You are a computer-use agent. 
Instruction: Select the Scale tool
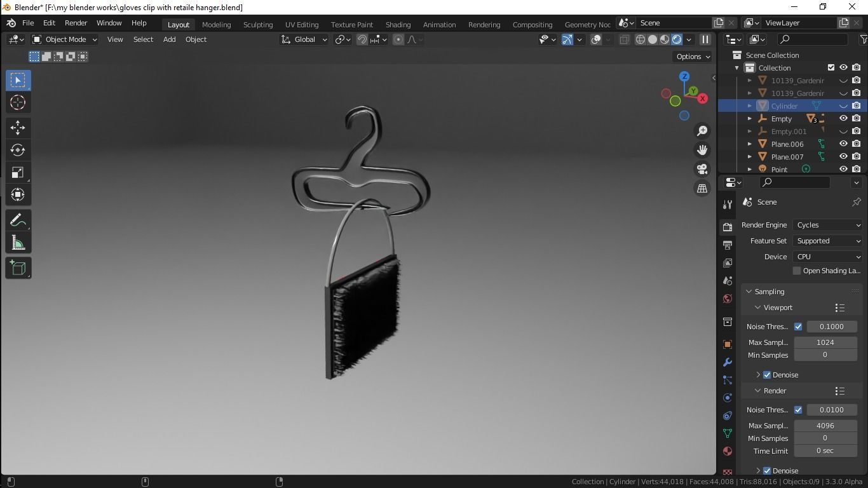coord(18,172)
